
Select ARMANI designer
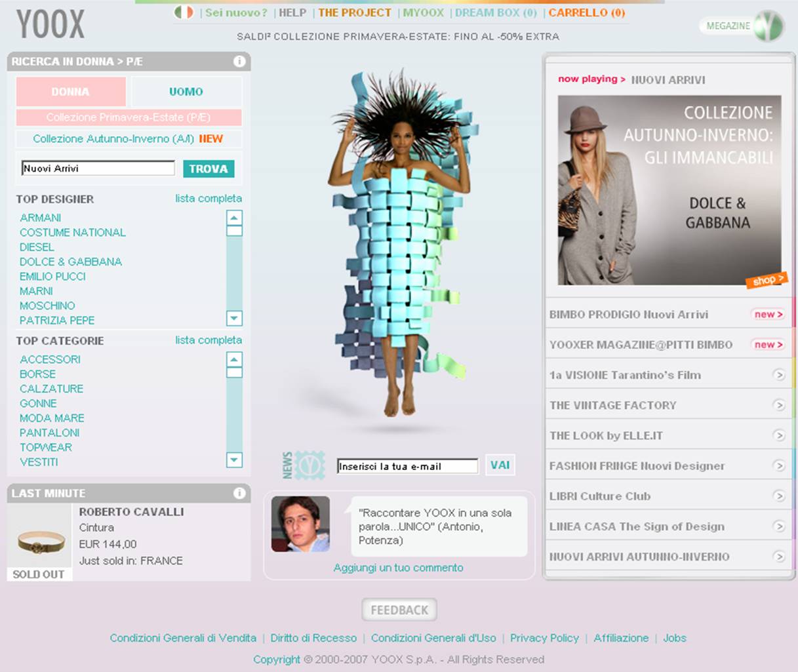40,218
